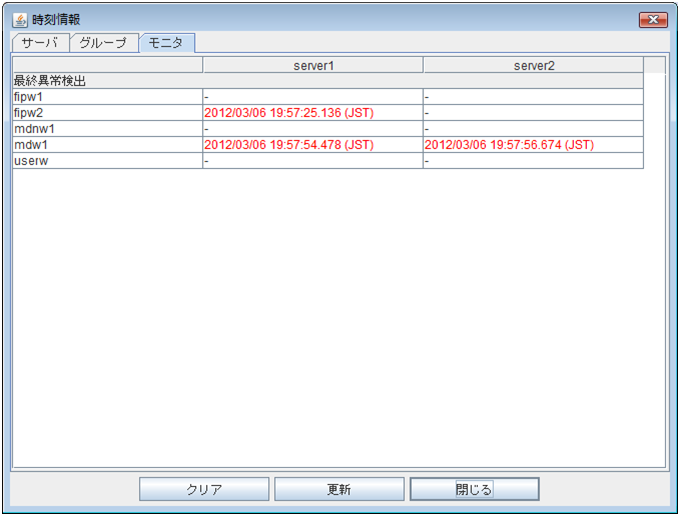The width and height of the screenshot is (680, 516).
Task: Select the モニタ tab
Action: (166, 43)
